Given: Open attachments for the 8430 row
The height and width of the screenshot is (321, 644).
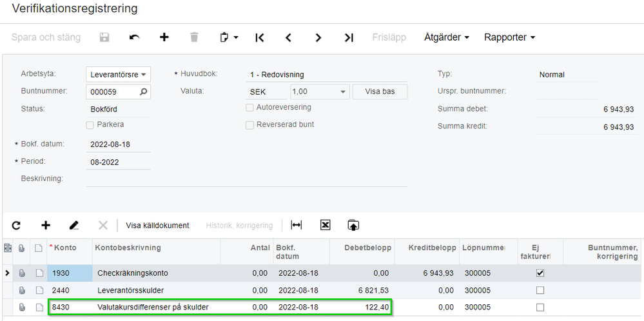Looking at the screenshot, I should (x=22, y=307).
